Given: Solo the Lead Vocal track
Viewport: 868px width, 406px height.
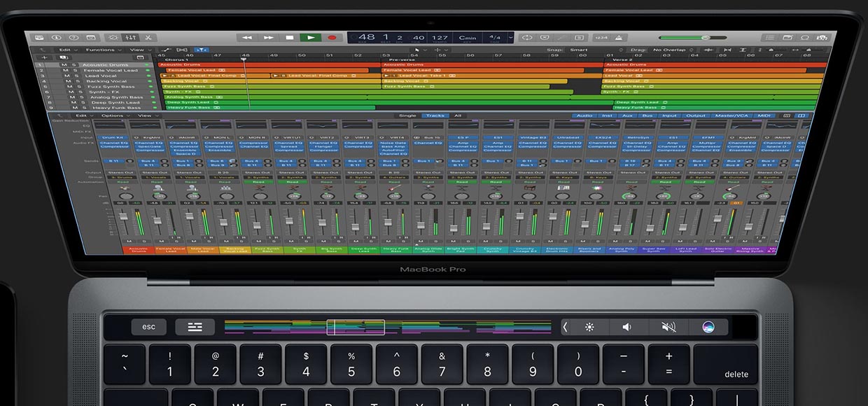Looking at the screenshot, I should [76, 76].
